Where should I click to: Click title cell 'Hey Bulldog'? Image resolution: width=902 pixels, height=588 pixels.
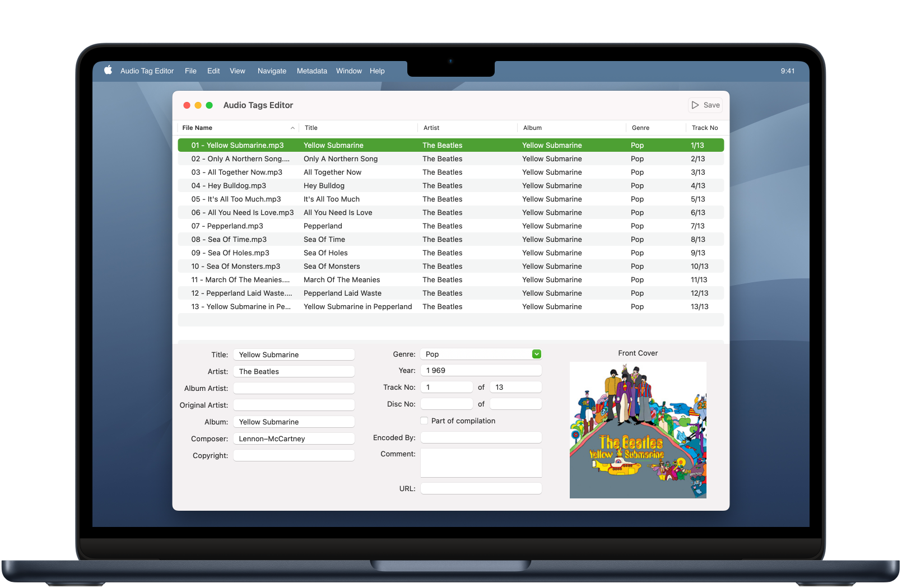pos(324,185)
